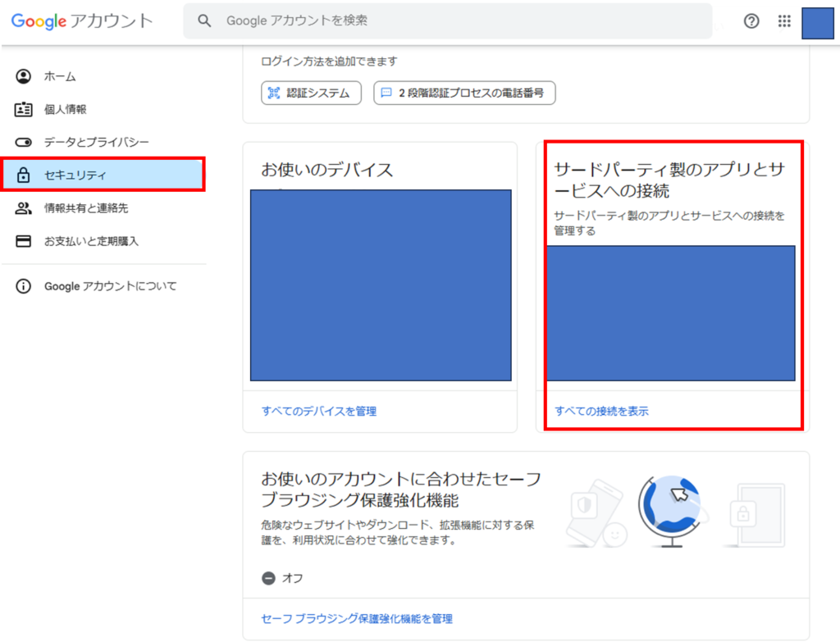
Task: Open すべての接続を表示 link
Action: pyautogui.click(x=601, y=412)
